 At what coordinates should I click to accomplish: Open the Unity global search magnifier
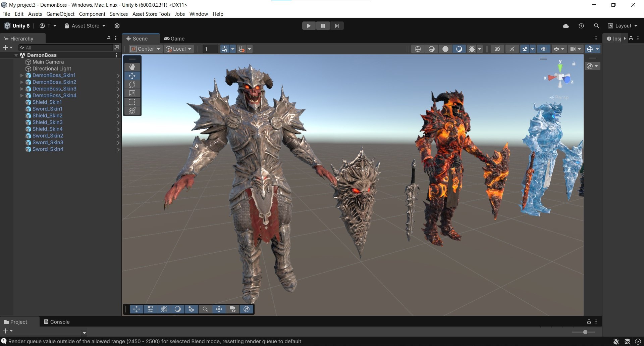coord(596,26)
